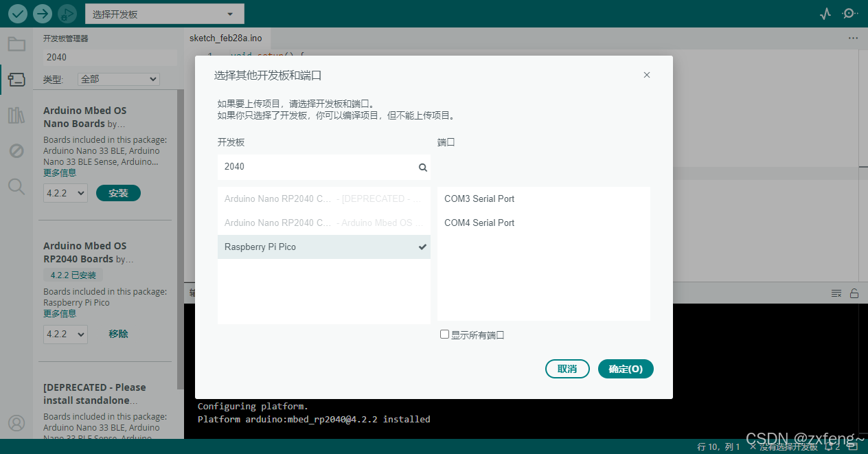The image size is (868, 454).
Task: Click 安装 to install Nano Boards
Action: [118, 193]
